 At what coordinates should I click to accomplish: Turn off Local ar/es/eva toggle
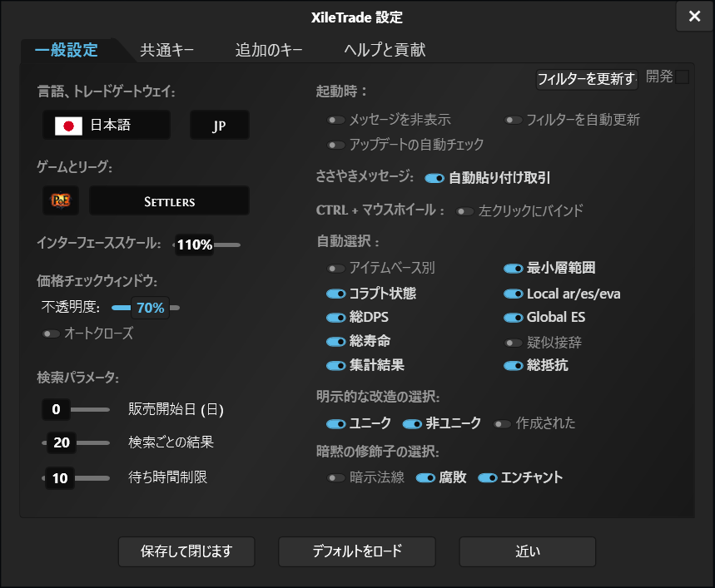513,294
